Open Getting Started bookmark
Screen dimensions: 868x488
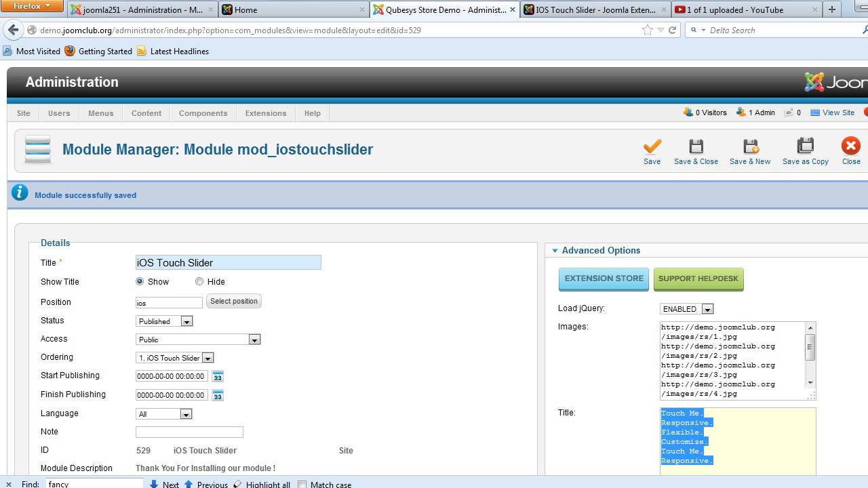click(x=99, y=51)
